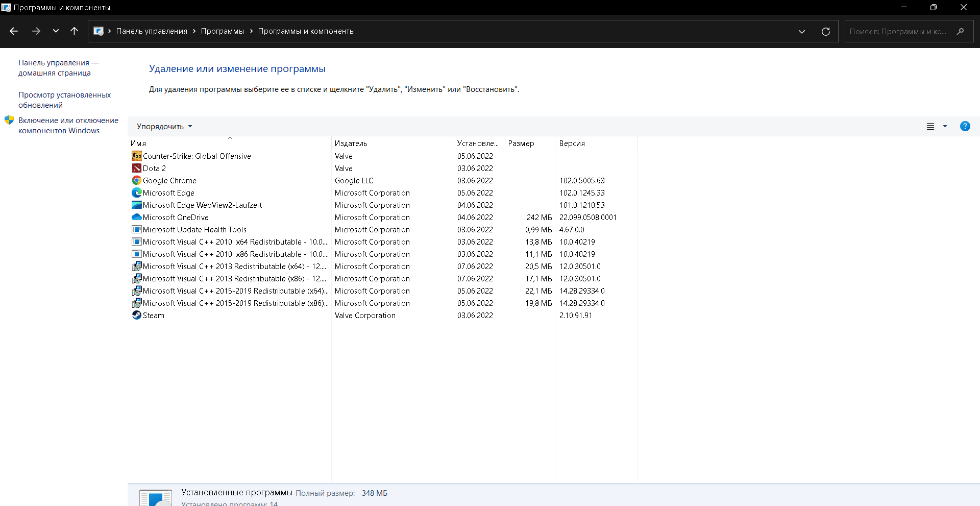The height and width of the screenshot is (506, 980).
Task: Expand the address bar history dropdown
Action: [x=801, y=31]
